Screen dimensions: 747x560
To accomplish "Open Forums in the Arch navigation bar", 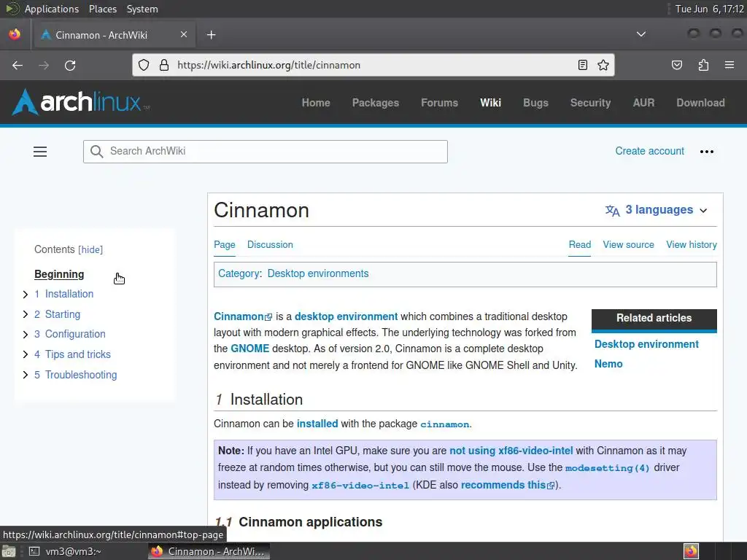I will tap(439, 103).
